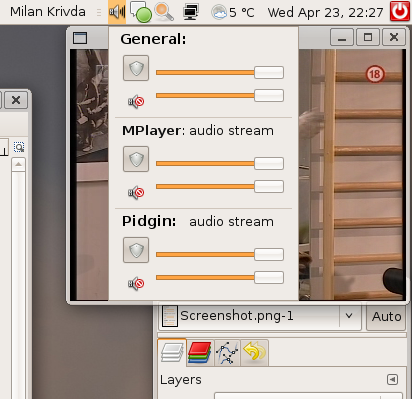Mute the Pidgin audio stream
This screenshot has width=412, height=399.
pos(136,283)
